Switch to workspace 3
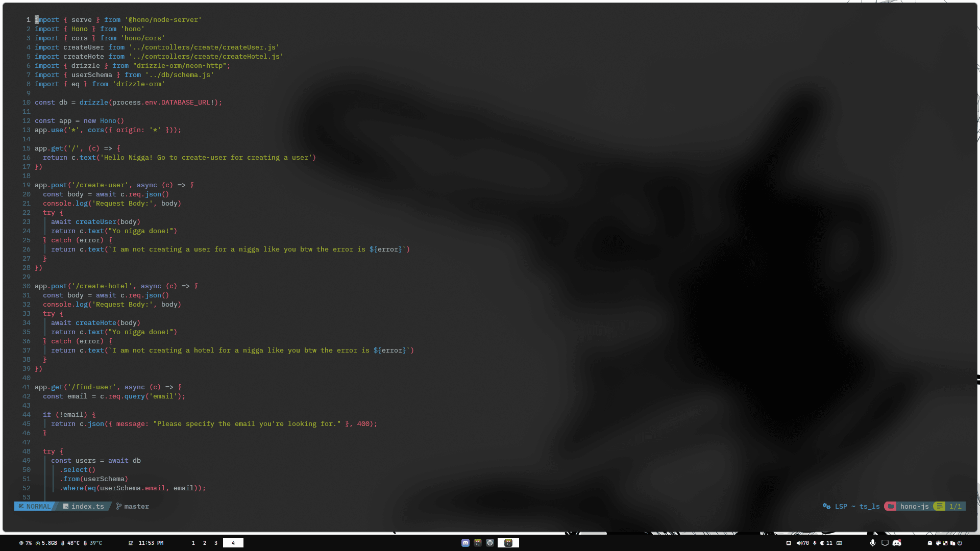The width and height of the screenshot is (980, 551). (x=216, y=543)
